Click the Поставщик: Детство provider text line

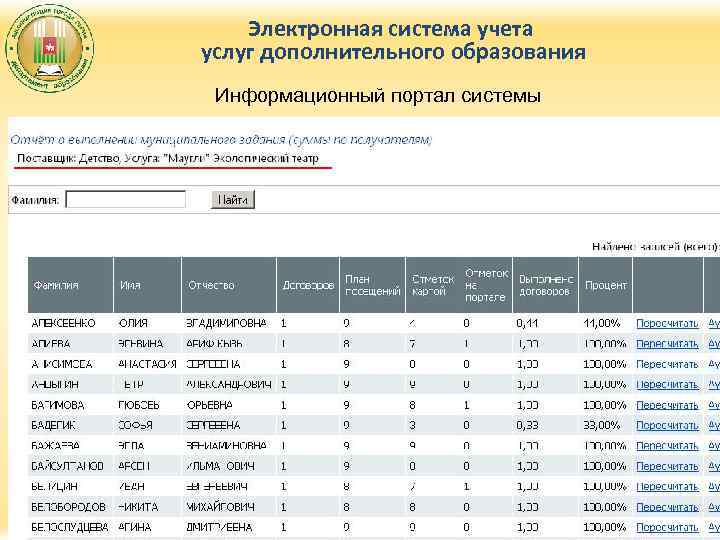168,159
